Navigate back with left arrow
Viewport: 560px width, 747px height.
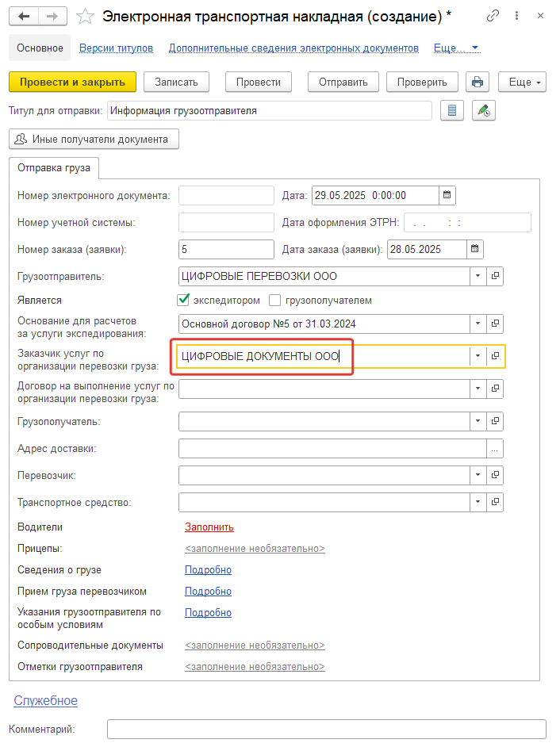click(24, 17)
